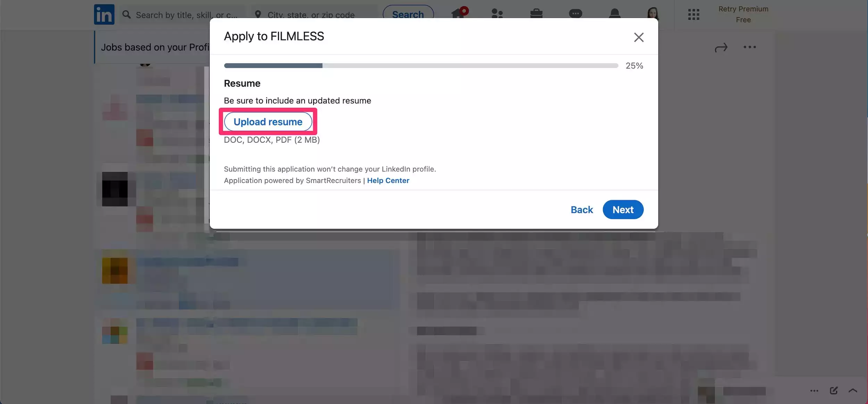Click the share arrow icon
This screenshot has width=868, height=404.
721,48
